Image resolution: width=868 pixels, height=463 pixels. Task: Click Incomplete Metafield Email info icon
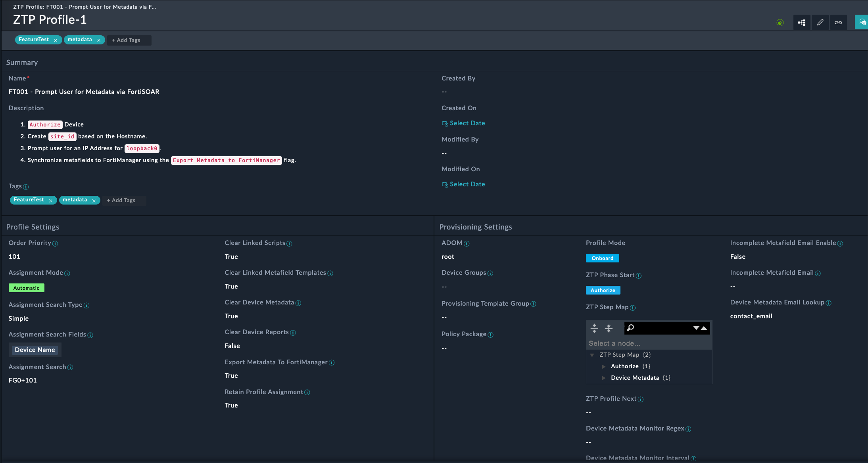818,274
